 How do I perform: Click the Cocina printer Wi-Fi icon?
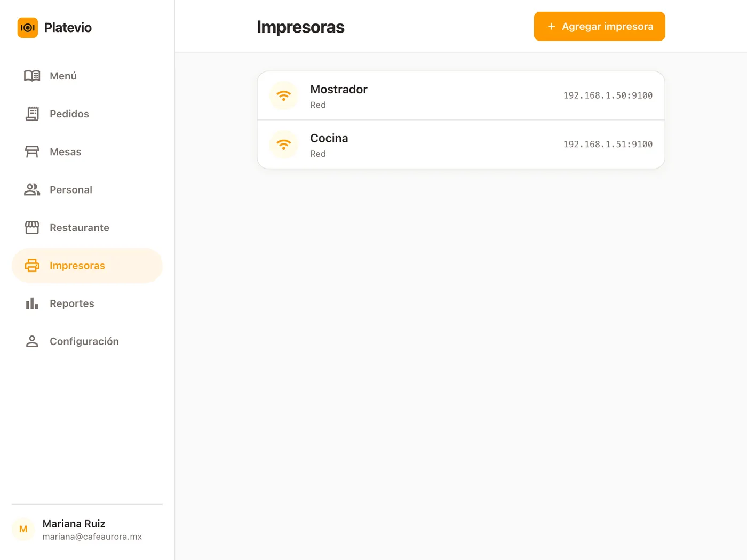(x=284, y=145)
